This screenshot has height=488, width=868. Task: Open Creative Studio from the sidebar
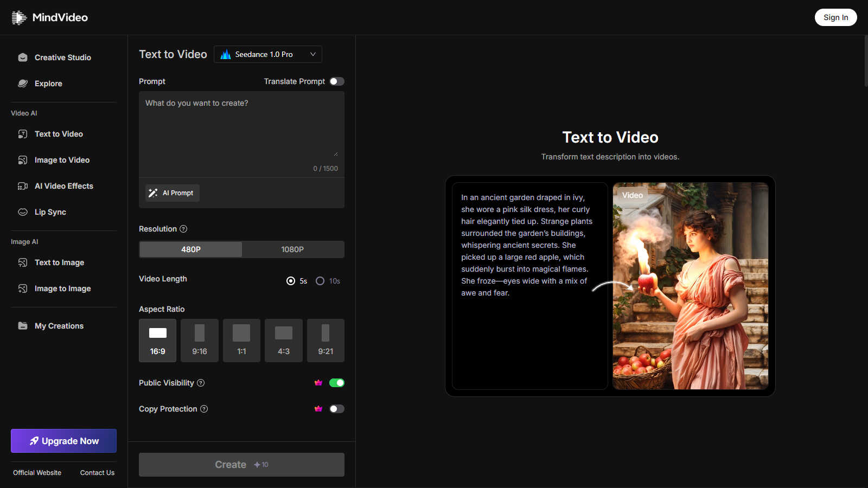[63, 57]
